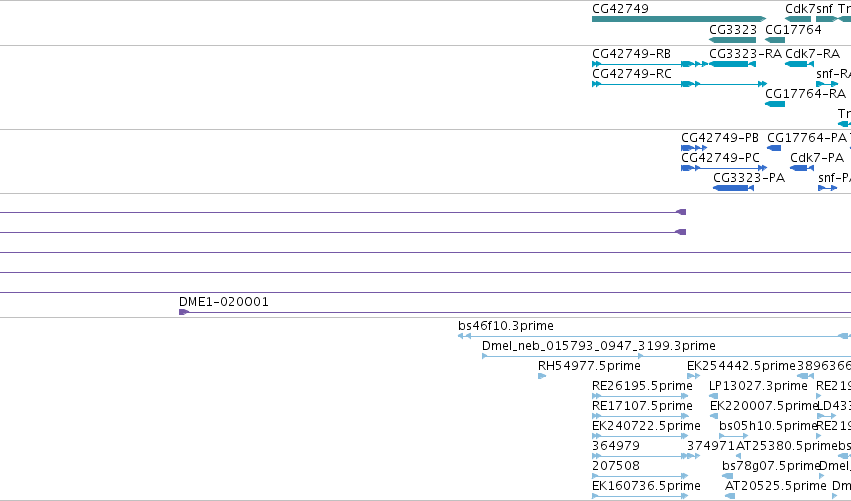The width and height of the screenshot is (851, 501).
Task: Select the 207508 alignment glyph
Action: pos(640,477)
